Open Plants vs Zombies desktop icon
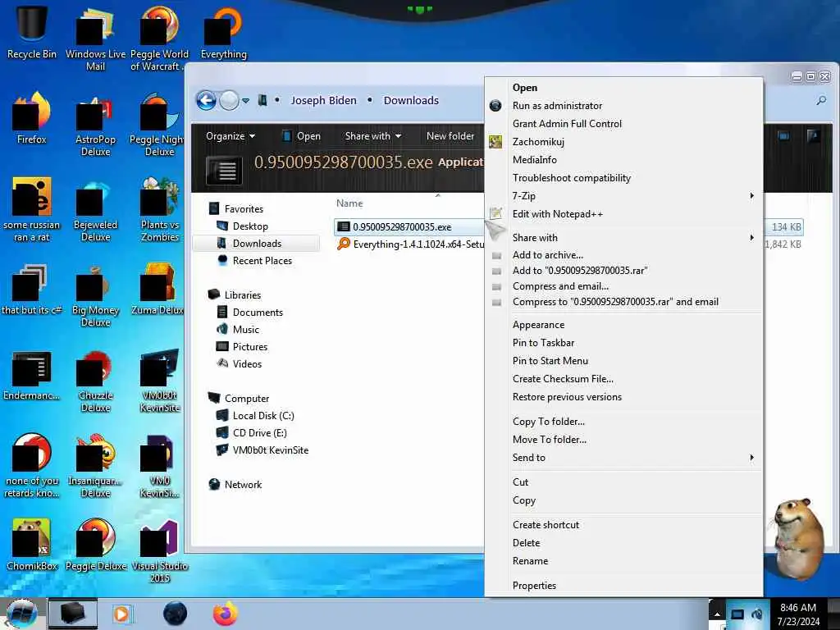Viewport: 840px width, 630px height. click(159, 210)
